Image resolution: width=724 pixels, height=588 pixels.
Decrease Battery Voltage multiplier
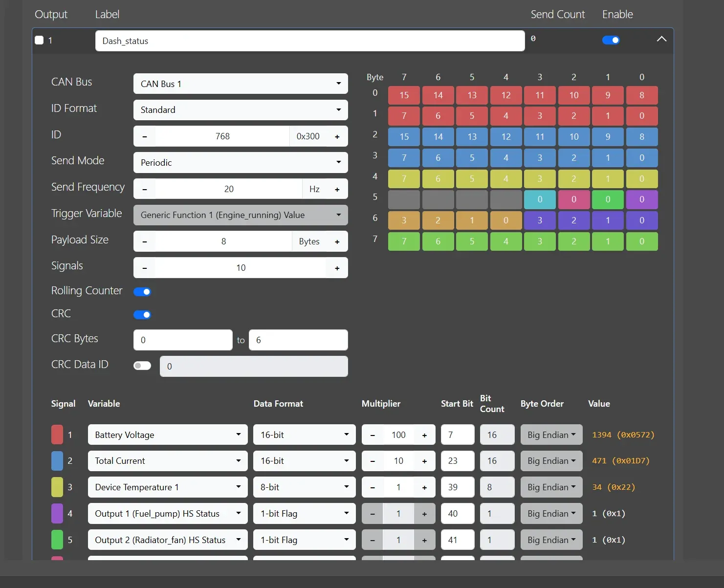[x=373, y=435]
